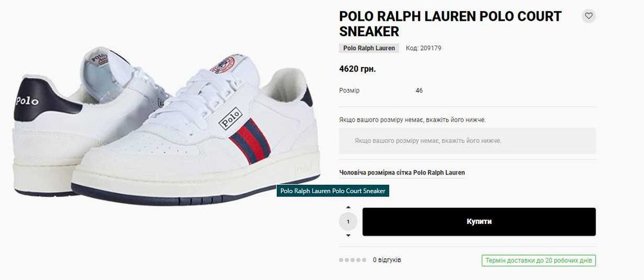Open Чоловіча розмірна сітка size chart link
The height and width of the screenshot is (280, 644).
(402, 173)
